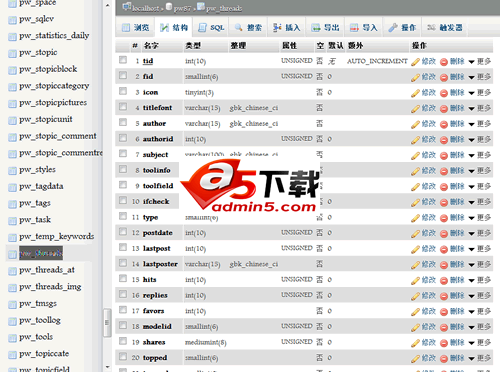The width and height of the screenshot is (500, 372).
Task: Expand 更多 menu for toolfield row
Action: tap(480, 187)
